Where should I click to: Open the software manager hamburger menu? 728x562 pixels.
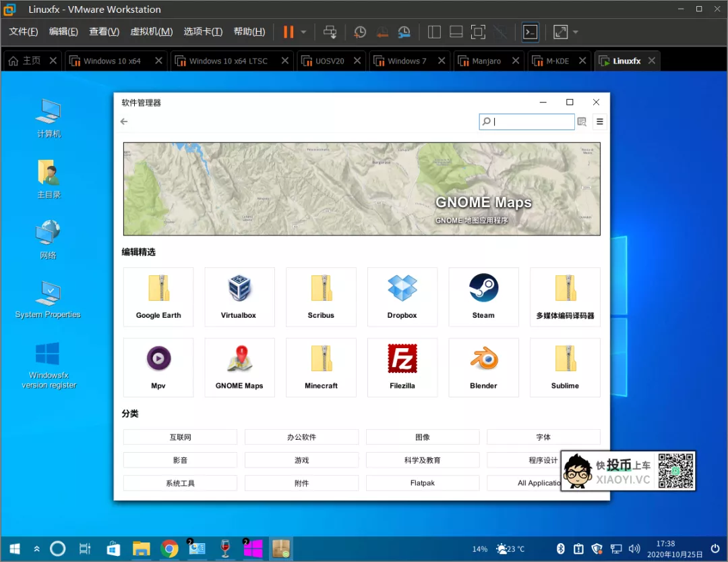[599, 121]
